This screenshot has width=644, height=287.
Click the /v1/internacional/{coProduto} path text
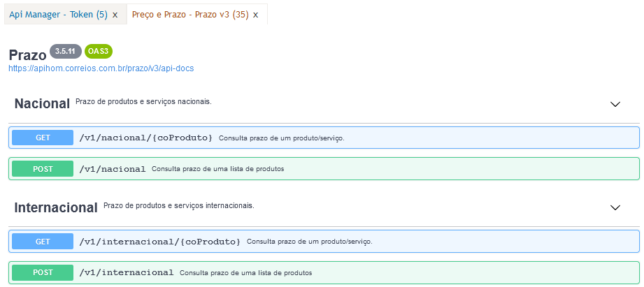click(159, 242)
